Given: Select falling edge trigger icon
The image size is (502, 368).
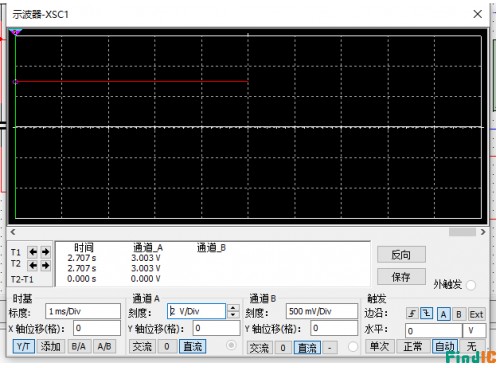Looking at the screenshot, I should tap(427, 314).
